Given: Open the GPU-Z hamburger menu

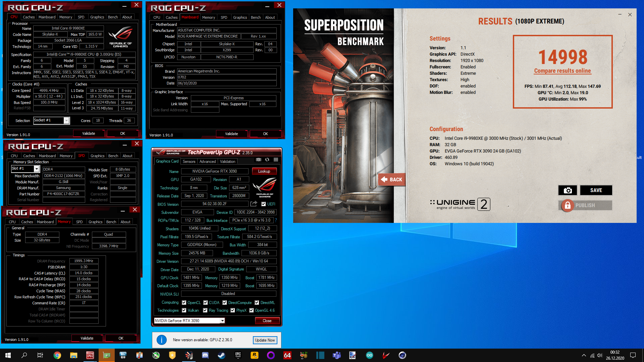Looking at the screenshot, I should click(x=276, y=160).
